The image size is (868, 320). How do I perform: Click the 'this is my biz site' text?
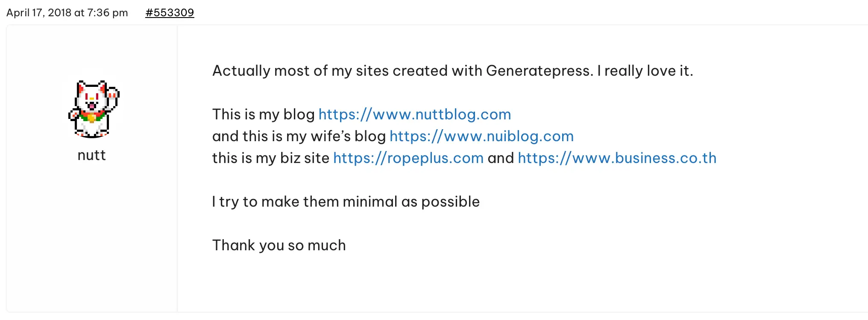[x=271, y=158]
